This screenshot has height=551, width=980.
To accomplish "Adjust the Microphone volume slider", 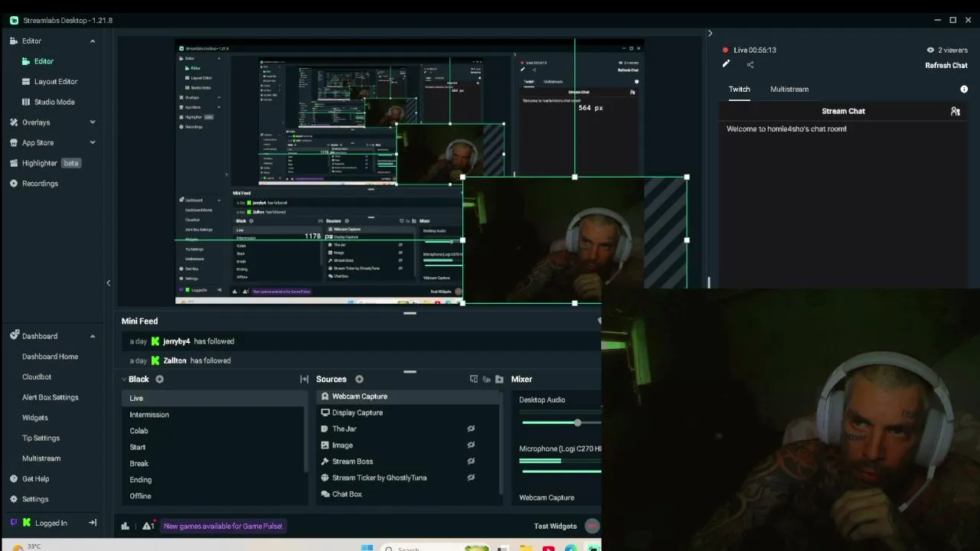I will tap(561, 471).
